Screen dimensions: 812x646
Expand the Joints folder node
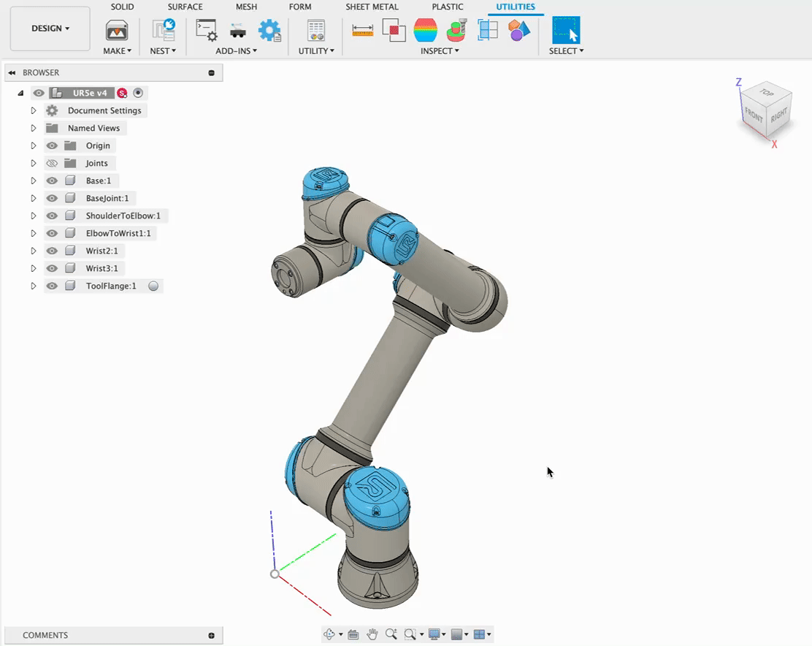pyautogui.click(x=33, y=163)
